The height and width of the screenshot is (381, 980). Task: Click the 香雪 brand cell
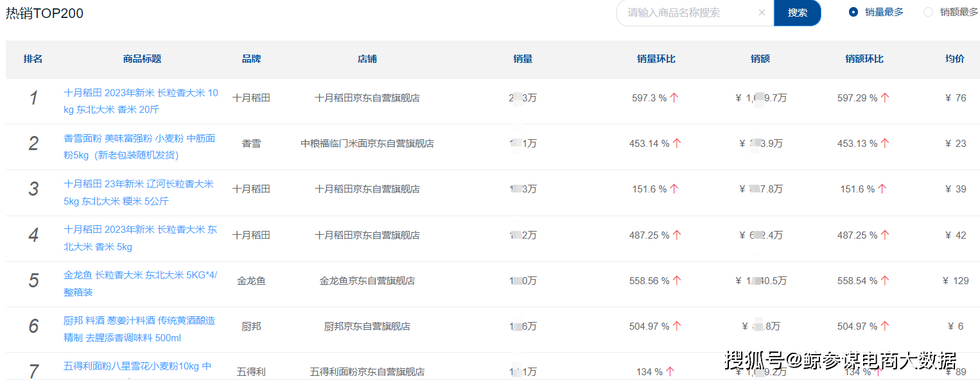pyautogui.click(x=251, y=144)
